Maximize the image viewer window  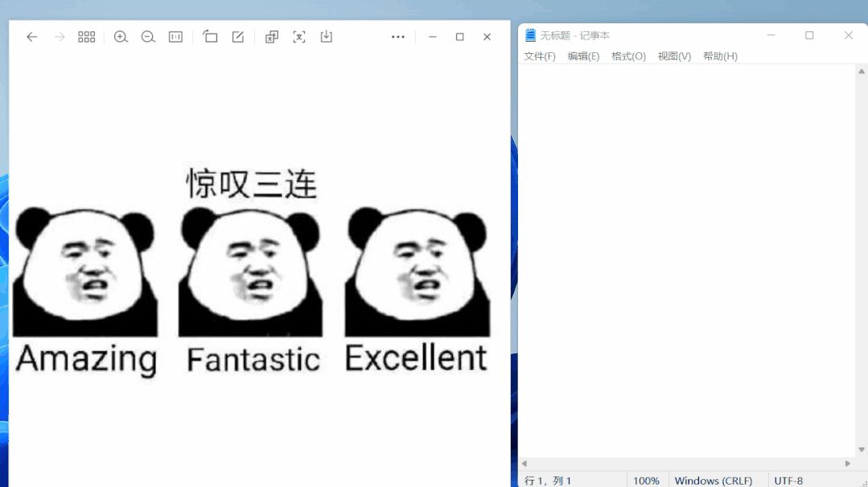[x=459, y=37]
